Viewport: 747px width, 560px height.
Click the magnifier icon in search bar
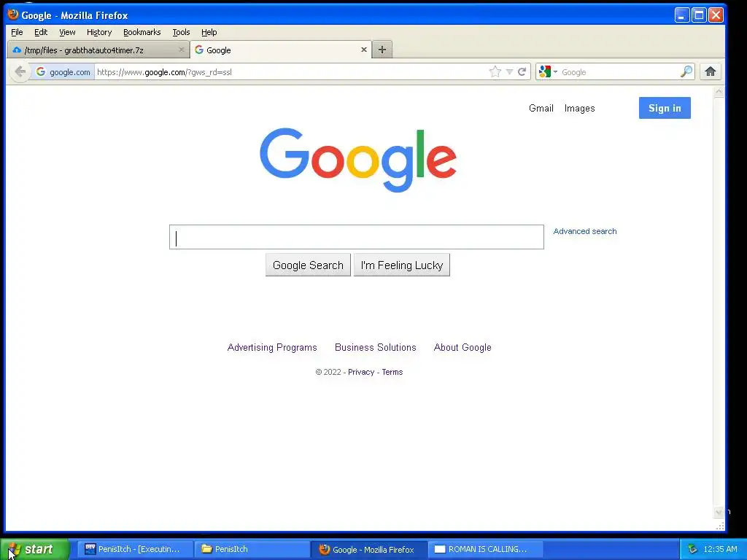[686, 72]
